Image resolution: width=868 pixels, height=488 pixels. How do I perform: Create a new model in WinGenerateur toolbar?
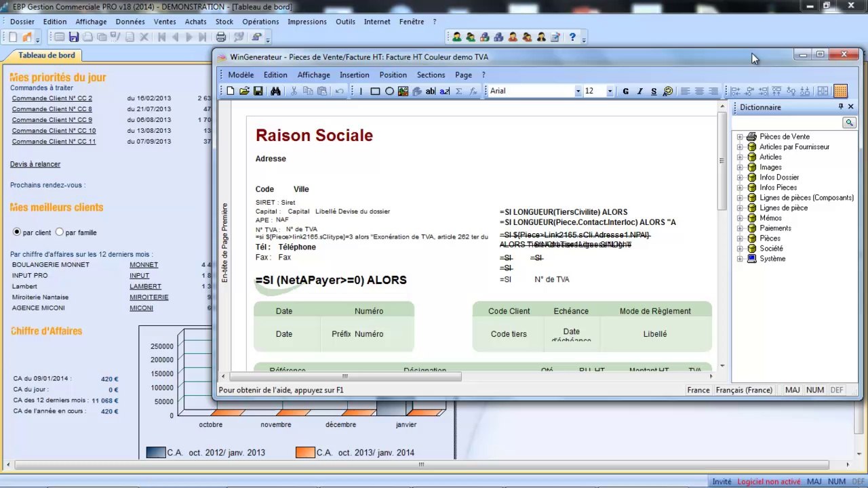[x=231, y=91]
